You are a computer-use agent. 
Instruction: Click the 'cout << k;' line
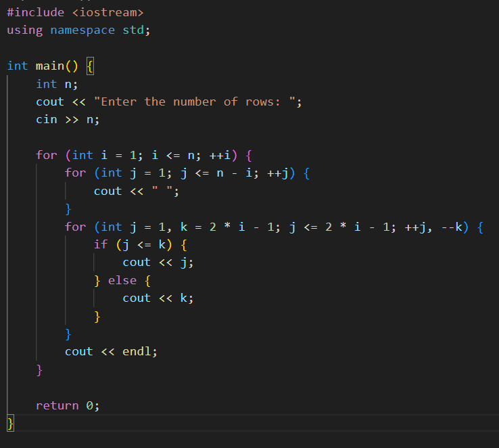coord(158,298)
